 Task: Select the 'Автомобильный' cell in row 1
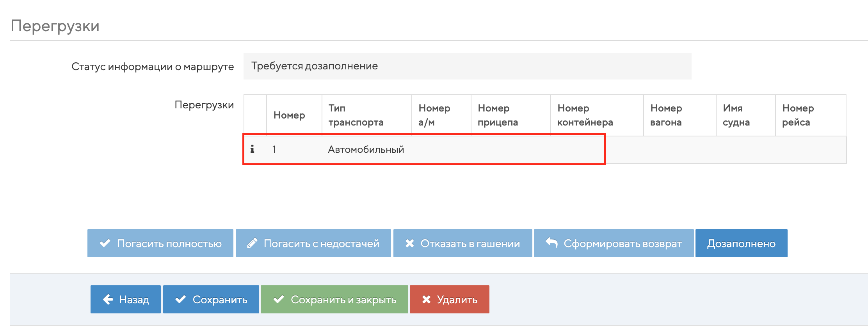(x=366, y=149)
